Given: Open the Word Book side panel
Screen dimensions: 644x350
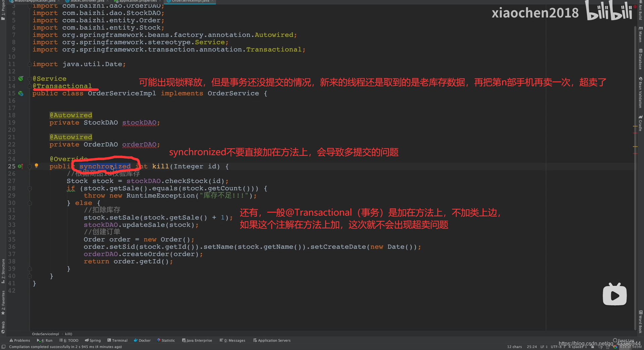Looking at the screenshot, I should [x=640, y=321].
